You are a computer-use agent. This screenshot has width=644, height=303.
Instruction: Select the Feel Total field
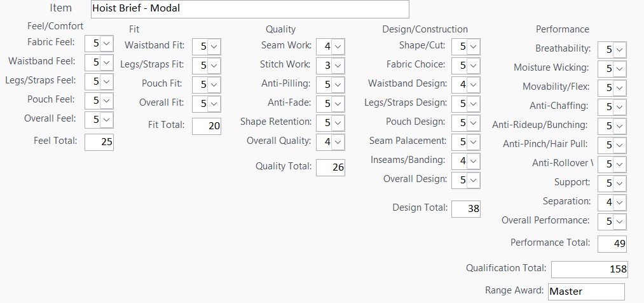click(x=99, y=142)
